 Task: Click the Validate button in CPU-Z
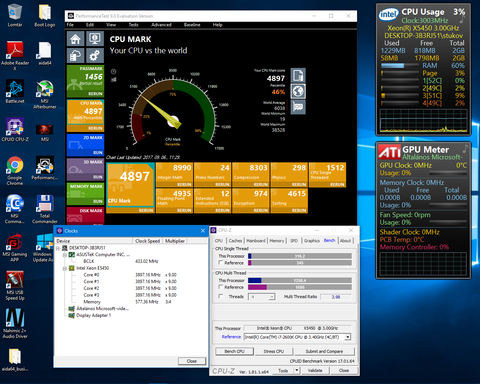(315, 370)
